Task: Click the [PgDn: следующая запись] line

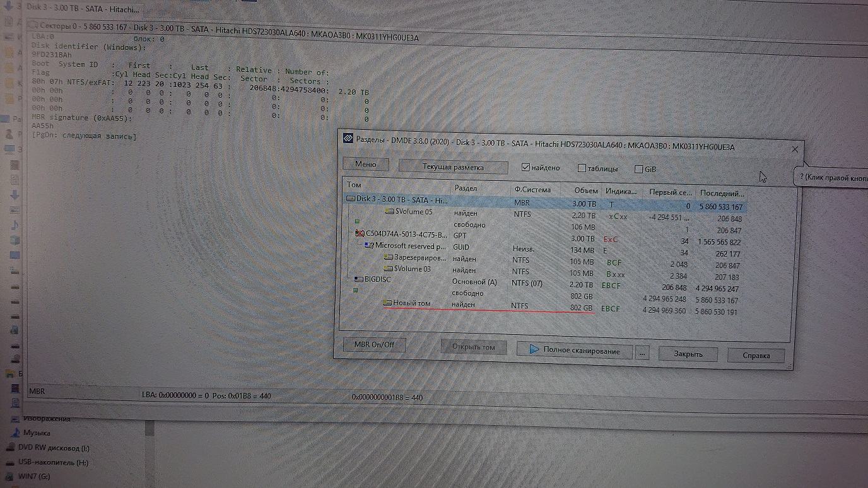Action: [84, 136]
